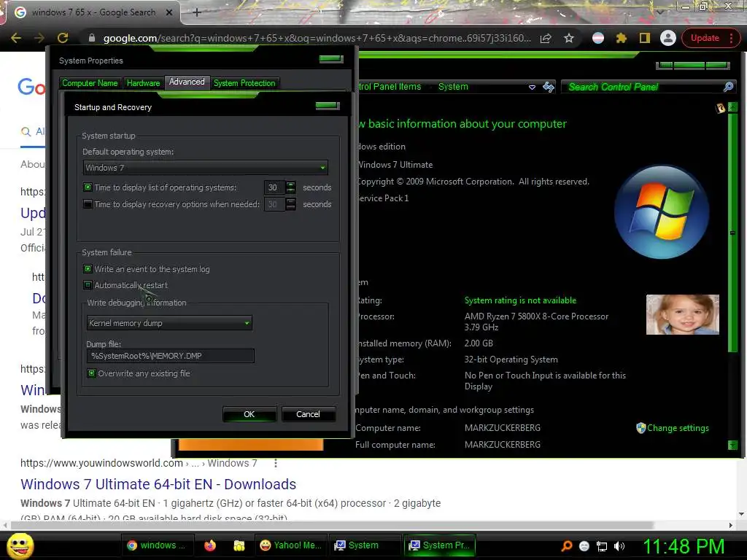Image resolution: width=747 pixels, height=560 pixels.
Task: Click the volume speaker tray icon
Action: 620,546
